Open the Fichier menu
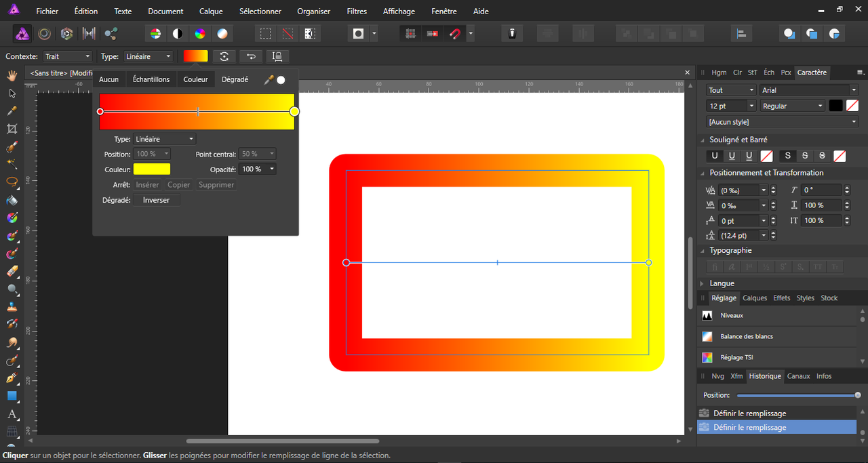The height and width of the screenshot is (463, 868). pos(47,11)
